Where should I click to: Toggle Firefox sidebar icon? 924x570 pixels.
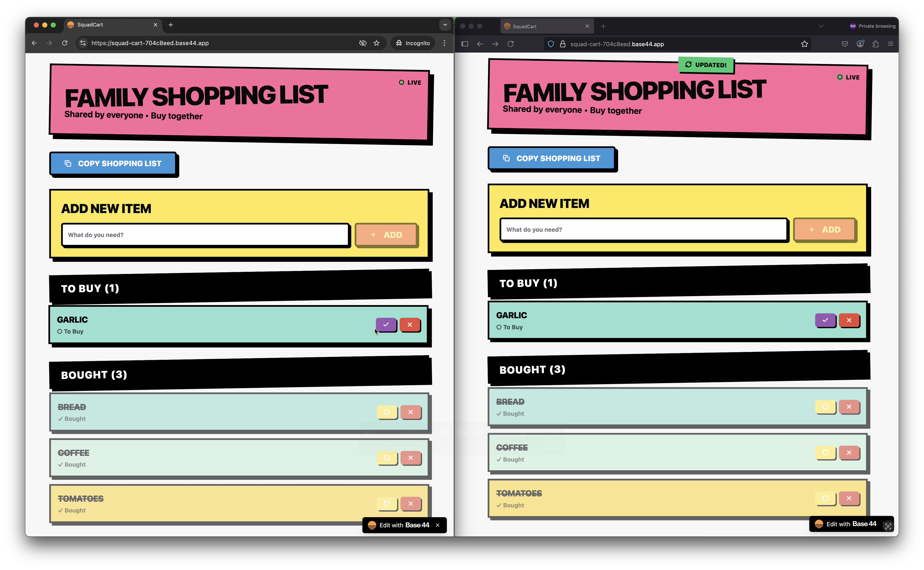465,44
